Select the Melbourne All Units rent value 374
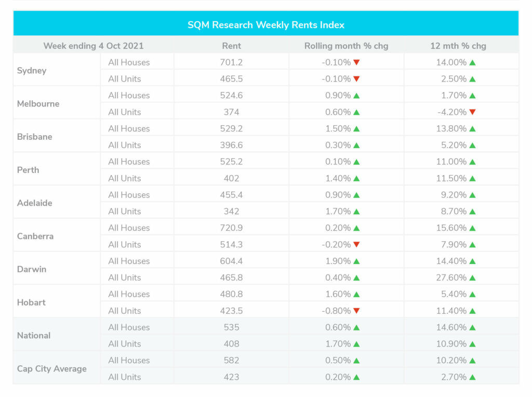The width and height of the screenshot is (532, 397). (x=231, y=112)
